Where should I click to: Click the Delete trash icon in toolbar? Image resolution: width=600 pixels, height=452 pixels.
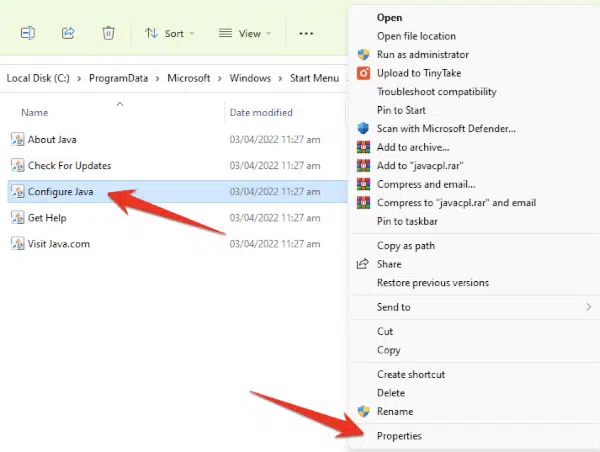pos(108,33)
